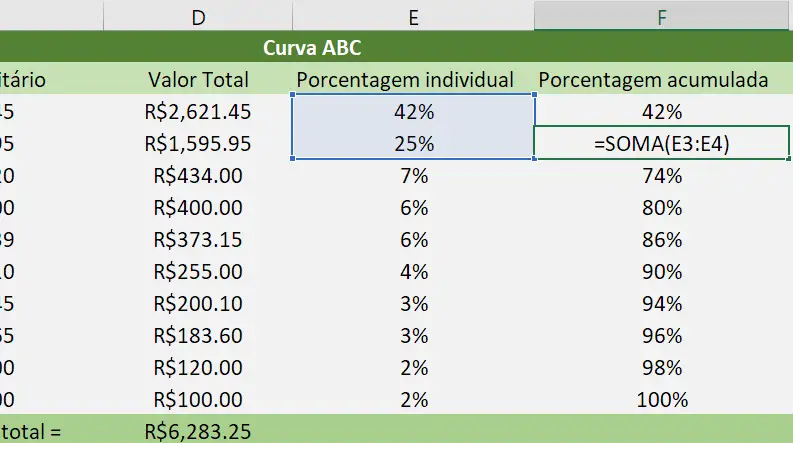Click the Curva ABC title cell
The height and width of the screenshot is (450, 800).
(x=312, y=47)
